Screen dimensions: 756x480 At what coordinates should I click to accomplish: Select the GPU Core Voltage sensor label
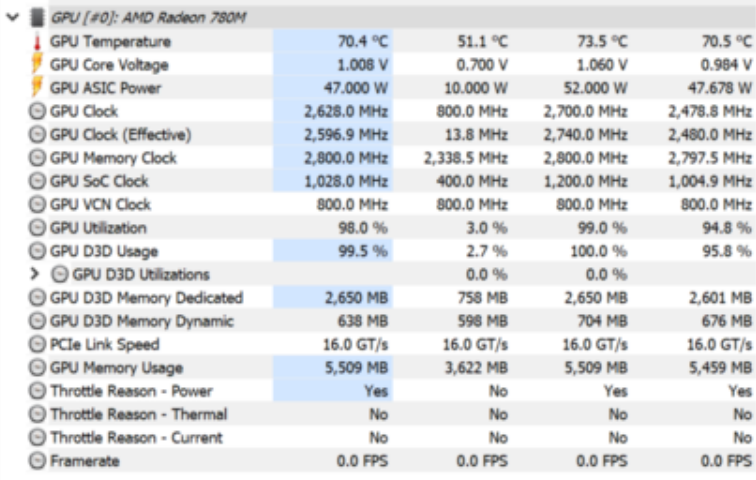(x=109, y=65)
